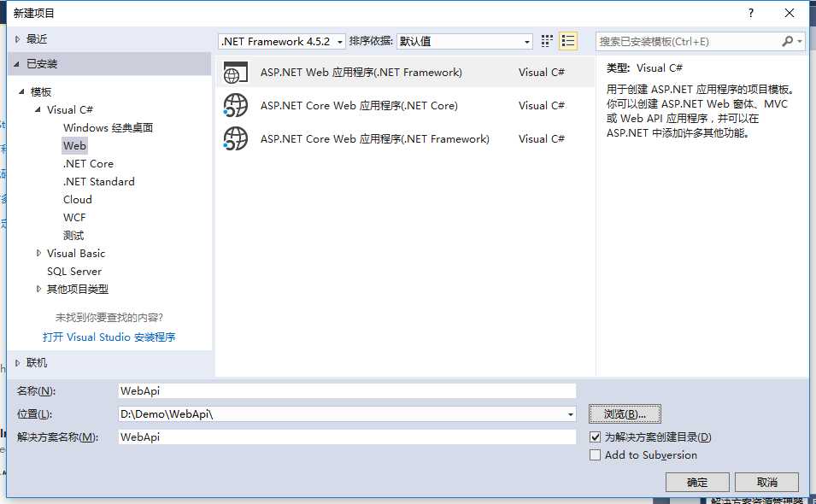Click the help question mark icon

(x=750, y=13)
